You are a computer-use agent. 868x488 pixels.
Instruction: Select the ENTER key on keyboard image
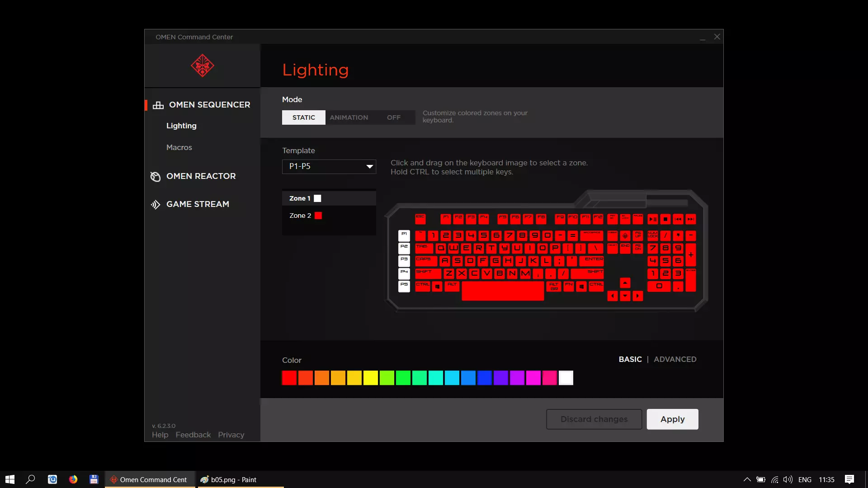click(591, 261)
